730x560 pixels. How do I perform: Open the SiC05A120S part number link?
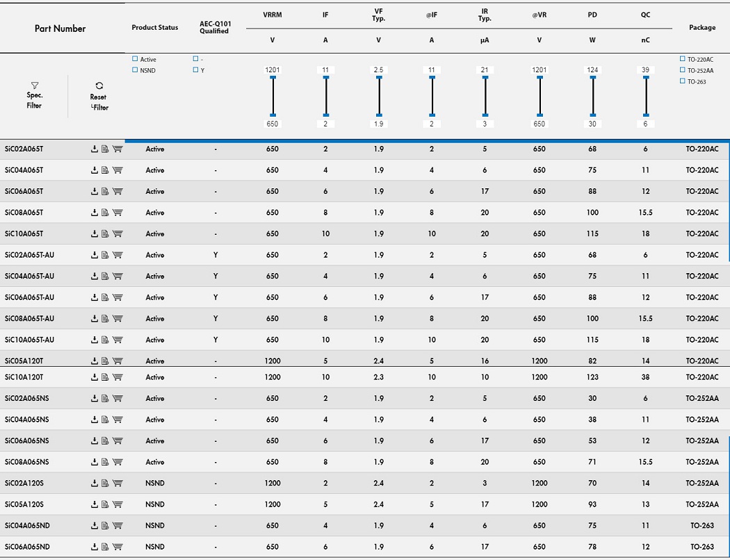click(24, 504)
